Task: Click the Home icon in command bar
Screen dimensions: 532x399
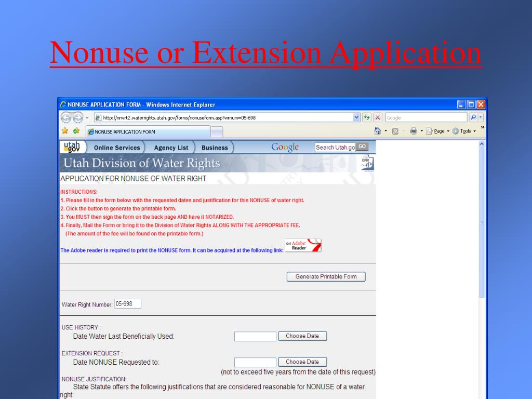Action: pyautogui.click(x=377, y=130)
